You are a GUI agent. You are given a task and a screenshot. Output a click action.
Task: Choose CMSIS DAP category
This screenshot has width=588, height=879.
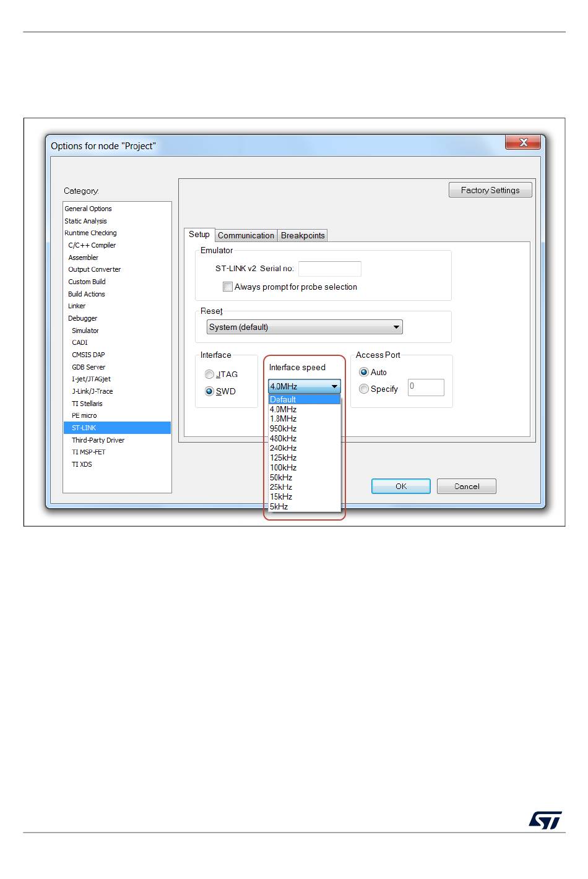[89, 355]
